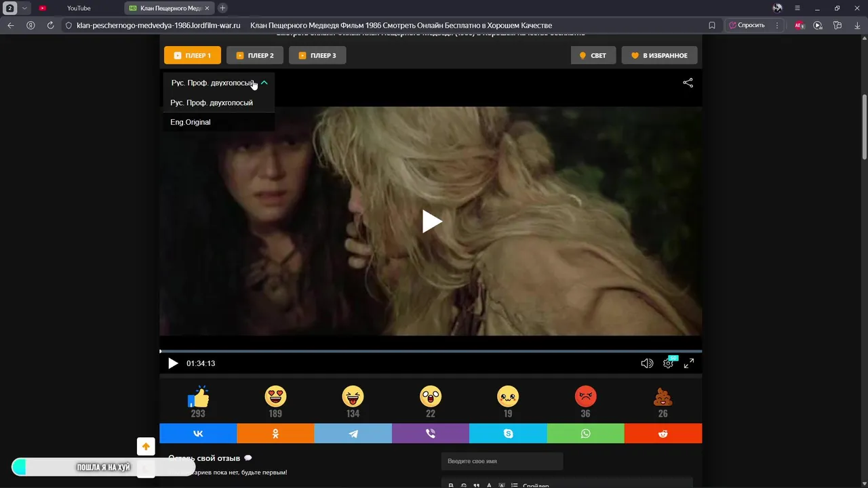Toggle the Свет lights button
The image size is (868, 488).
click(x=593, y=56)
